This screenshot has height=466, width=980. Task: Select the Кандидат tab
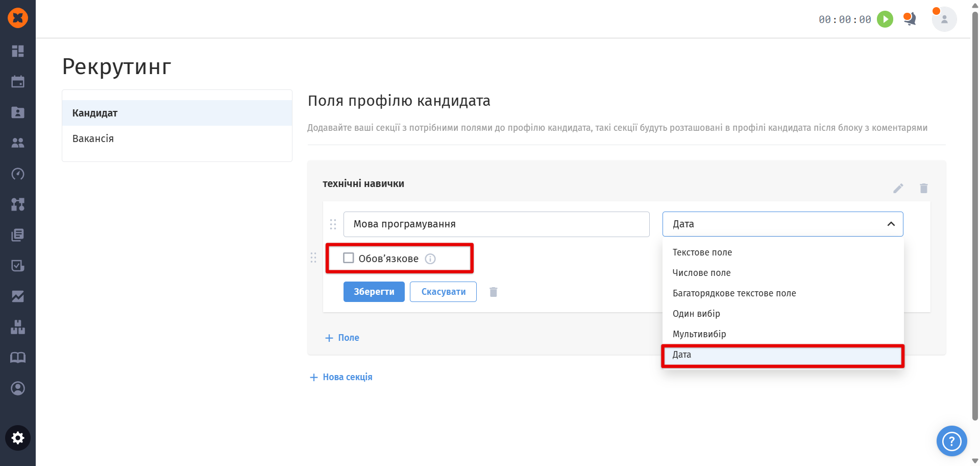point(95,113)
